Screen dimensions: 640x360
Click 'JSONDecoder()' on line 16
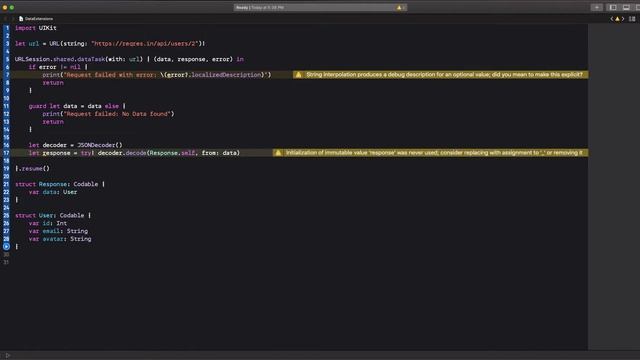(100, 145)
